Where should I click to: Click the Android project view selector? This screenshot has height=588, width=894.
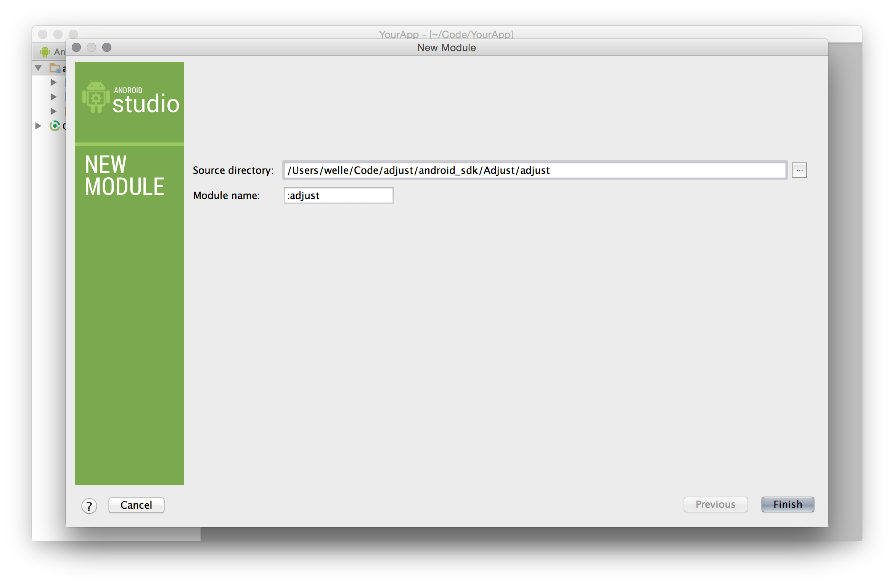point(59,51)
